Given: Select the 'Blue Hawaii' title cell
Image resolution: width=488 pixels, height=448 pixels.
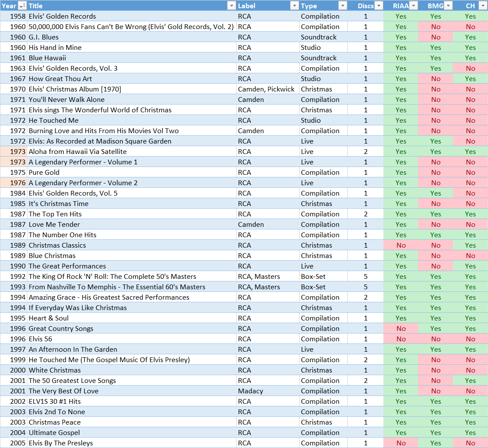Looking at the screenshot, I should coord(132,58).
